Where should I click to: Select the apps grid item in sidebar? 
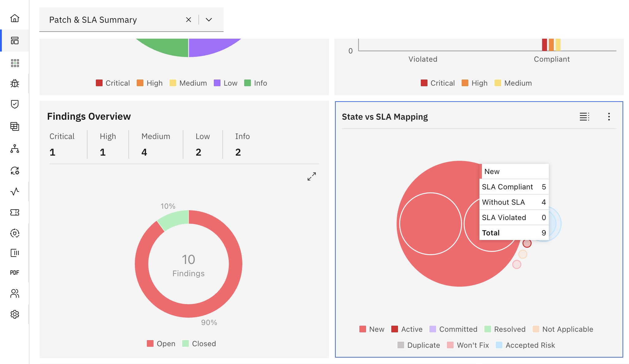click(15, 63)
